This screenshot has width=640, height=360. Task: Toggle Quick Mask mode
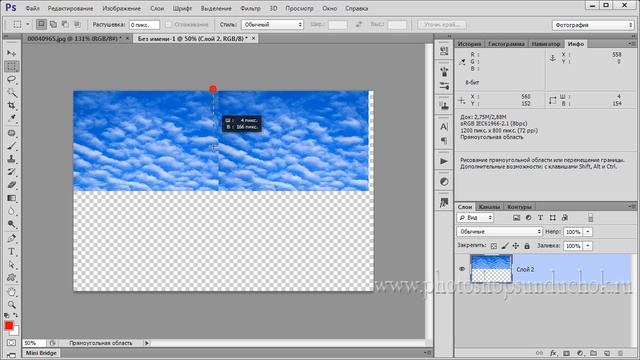(x=11, y=343)
